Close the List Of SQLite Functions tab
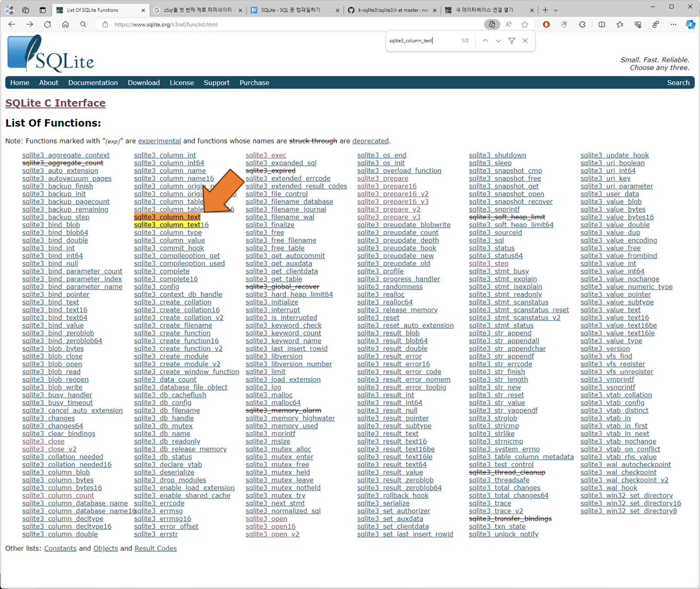This screenshot has height=589, width=700. pyautogui.click(x=143, y=10)
